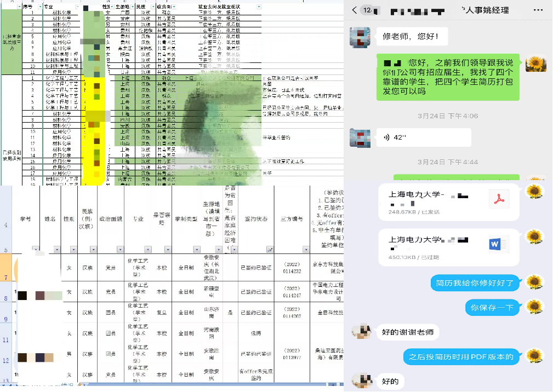Select row header 7 in bottom sheet
The image size is (553, 392).
[x=6, y=268]
